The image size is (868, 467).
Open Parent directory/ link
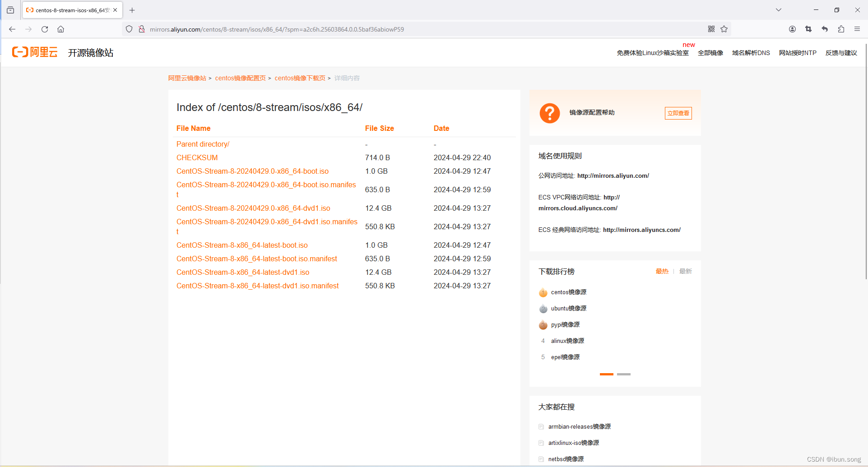coord(203,144)
